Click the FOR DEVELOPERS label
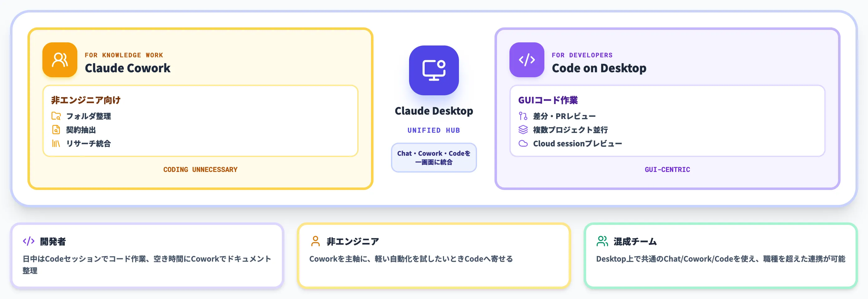 pos(582,55)
